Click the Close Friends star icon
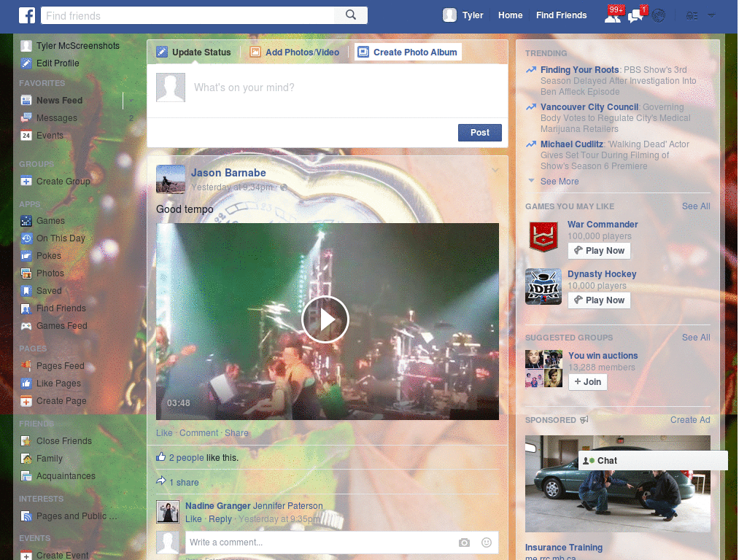Screen dimensions: 747x560 26,441
